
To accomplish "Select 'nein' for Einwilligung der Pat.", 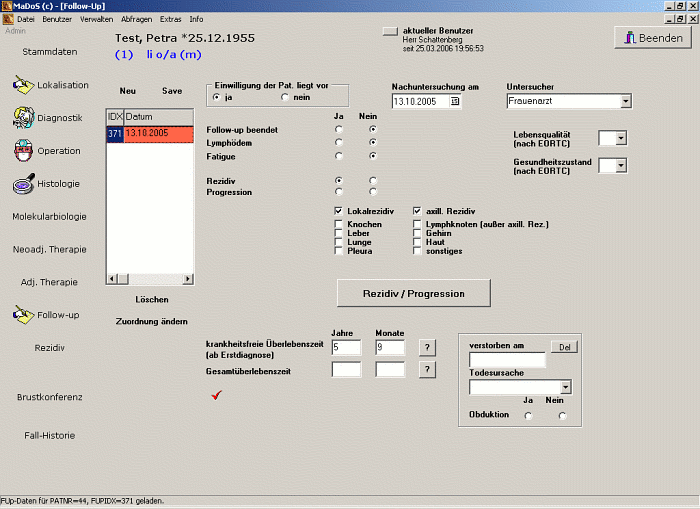I will click(x=285, y=98).
